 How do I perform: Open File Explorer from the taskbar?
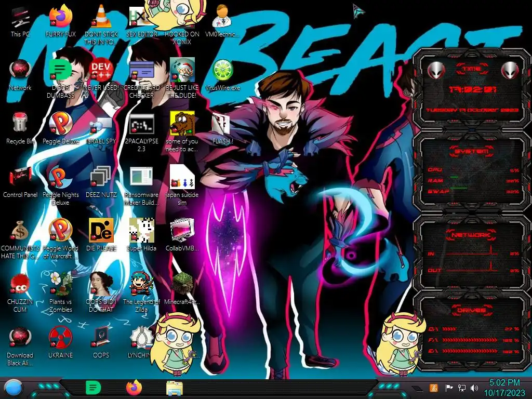175,388
